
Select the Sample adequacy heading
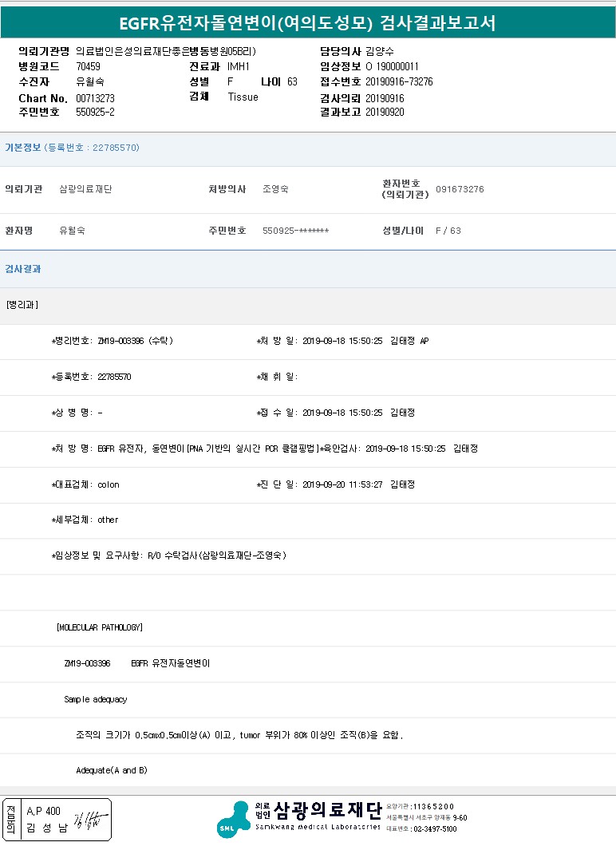(96, 699)
